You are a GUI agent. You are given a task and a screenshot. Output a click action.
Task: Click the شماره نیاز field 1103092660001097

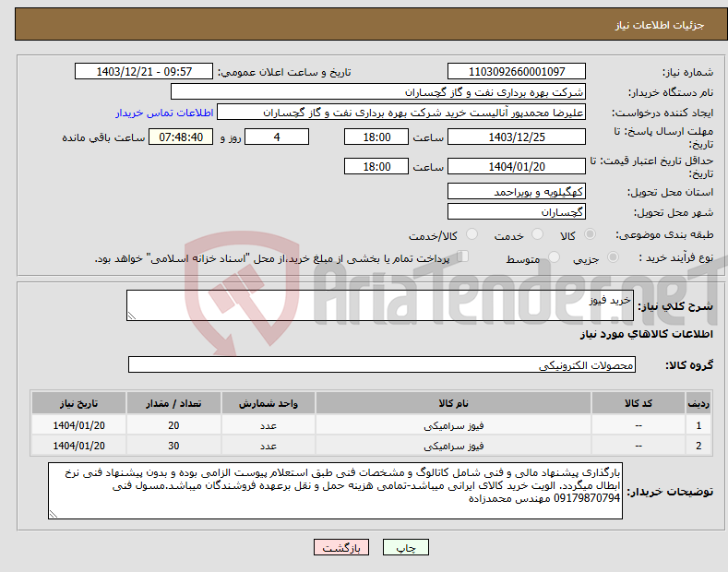click(x=517, y=72)
